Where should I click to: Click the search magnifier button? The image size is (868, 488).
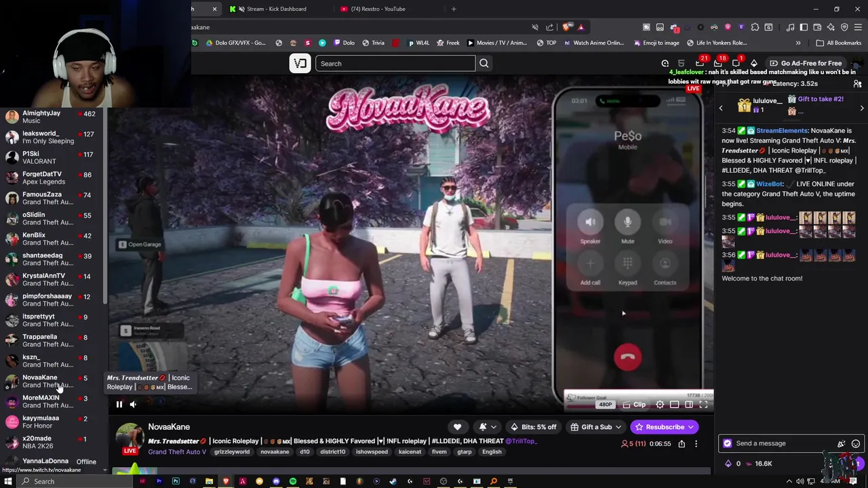pyautogui.click(x=484, y=64)
